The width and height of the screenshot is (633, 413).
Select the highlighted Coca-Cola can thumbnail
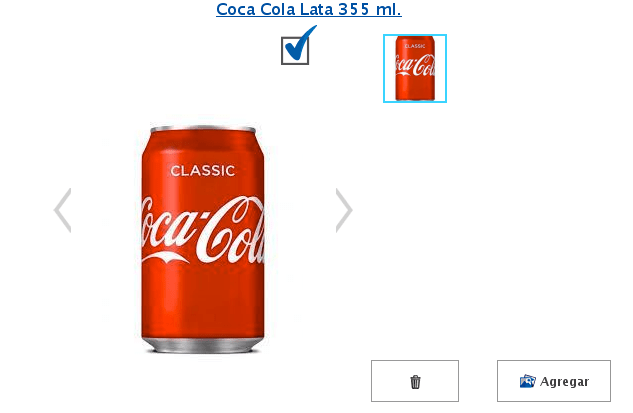pyautogui.click(x=415, y=68)
